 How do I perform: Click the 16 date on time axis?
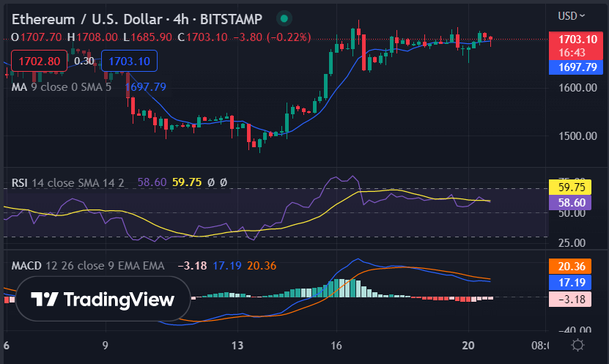337,345
